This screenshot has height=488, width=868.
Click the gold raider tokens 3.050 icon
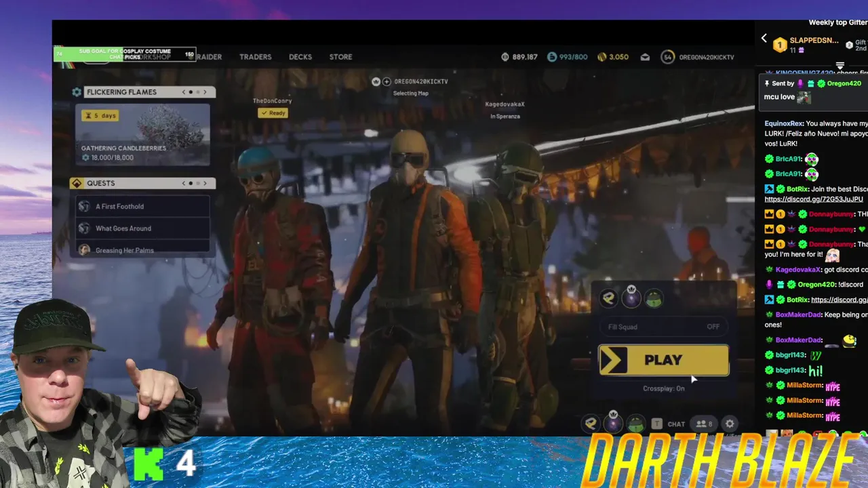click(x=601, y=57)
